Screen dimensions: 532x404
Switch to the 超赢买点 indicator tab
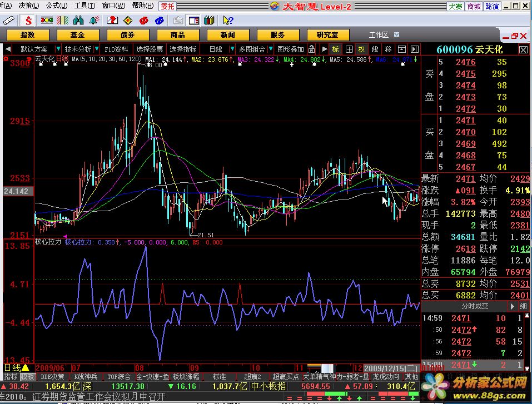coord(285,377)
